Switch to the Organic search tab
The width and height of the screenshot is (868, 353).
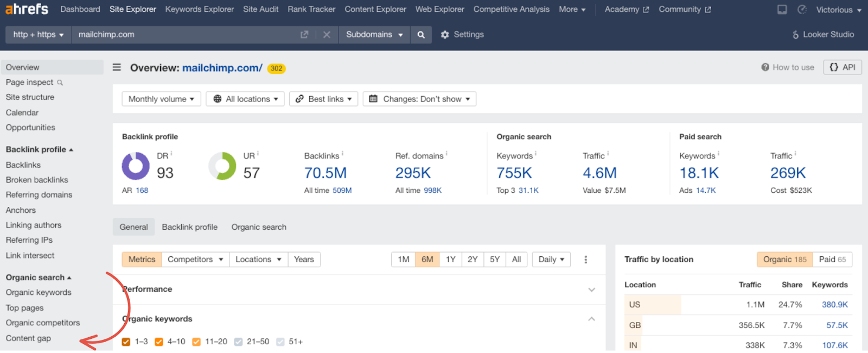pyautogui.click(x=259, y=227)
